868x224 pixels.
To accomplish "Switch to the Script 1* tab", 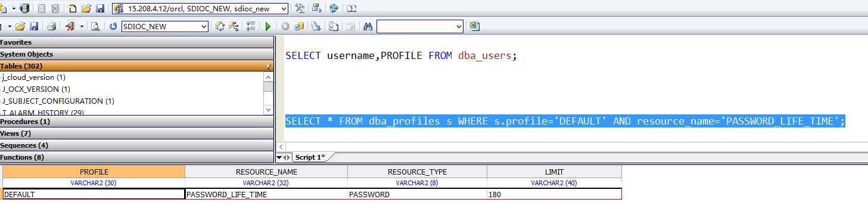I will [x=310, y=157].
